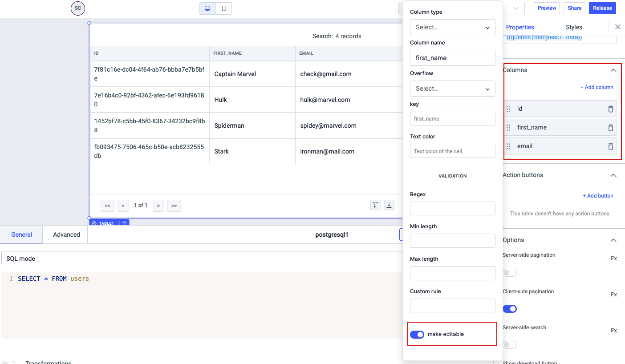625x364 pixels.
Task: Collapse the Columns section
Action: point(613,70)
